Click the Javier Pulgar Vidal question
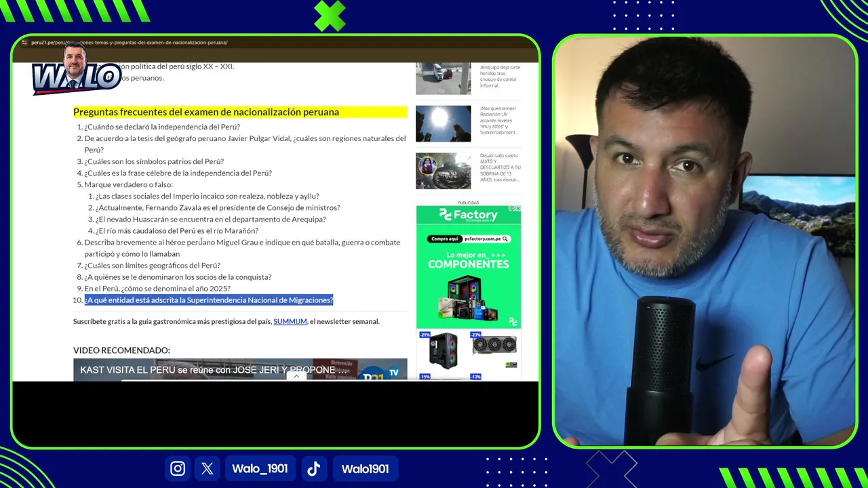The image size is (868, 488). [245, 144]
